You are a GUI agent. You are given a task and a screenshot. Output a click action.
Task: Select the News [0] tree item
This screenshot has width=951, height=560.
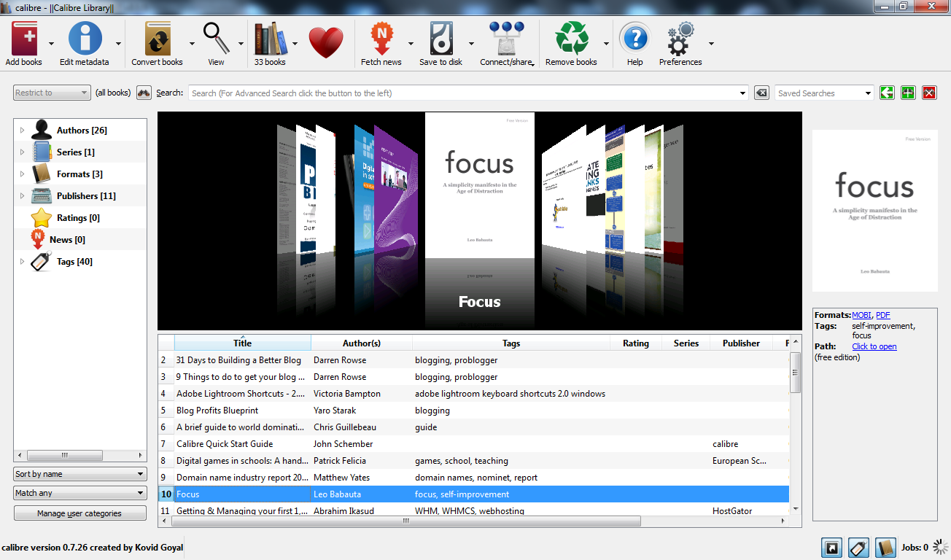point(67,240)
